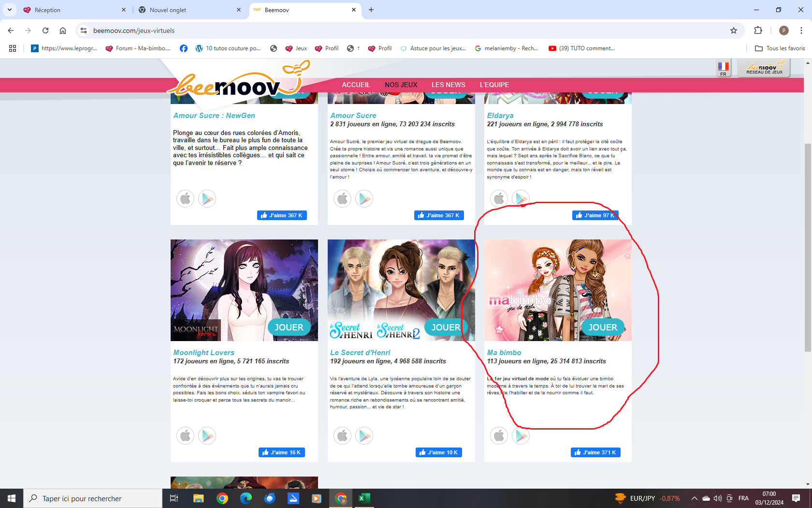Screen dimensions: 812x508
Task: Open Beemoov réseau de jeux badge
Action: (764, 68)
